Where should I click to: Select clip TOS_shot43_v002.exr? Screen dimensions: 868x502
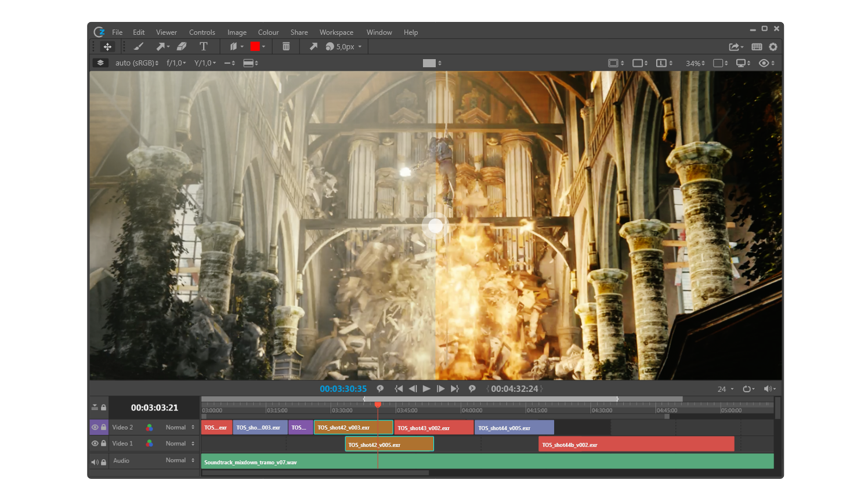tap(434, 428)
